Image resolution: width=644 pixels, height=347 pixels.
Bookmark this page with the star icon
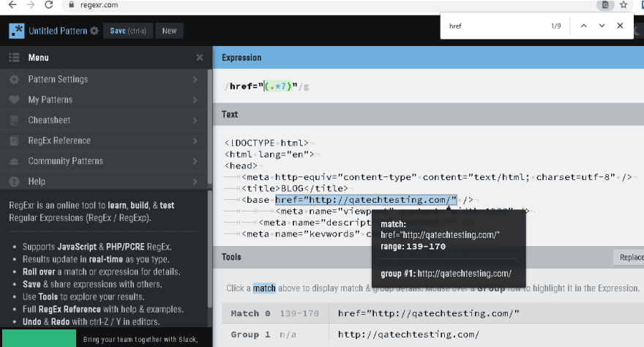point(624,5)
